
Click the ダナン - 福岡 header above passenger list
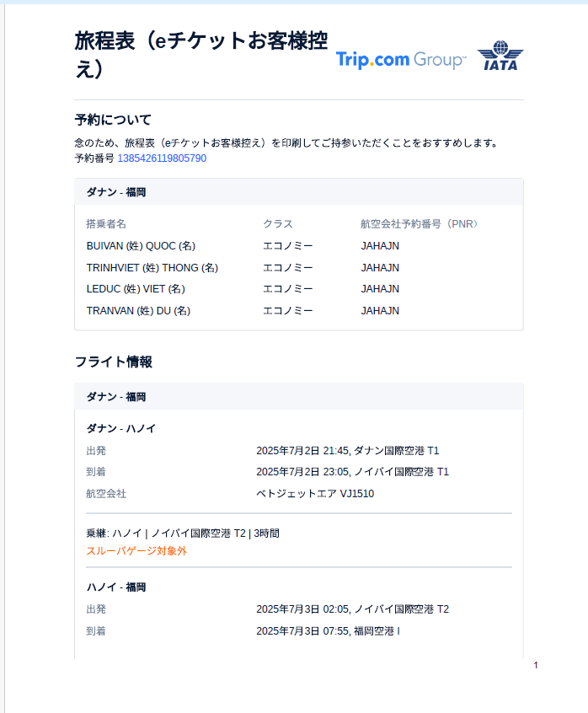116,192
